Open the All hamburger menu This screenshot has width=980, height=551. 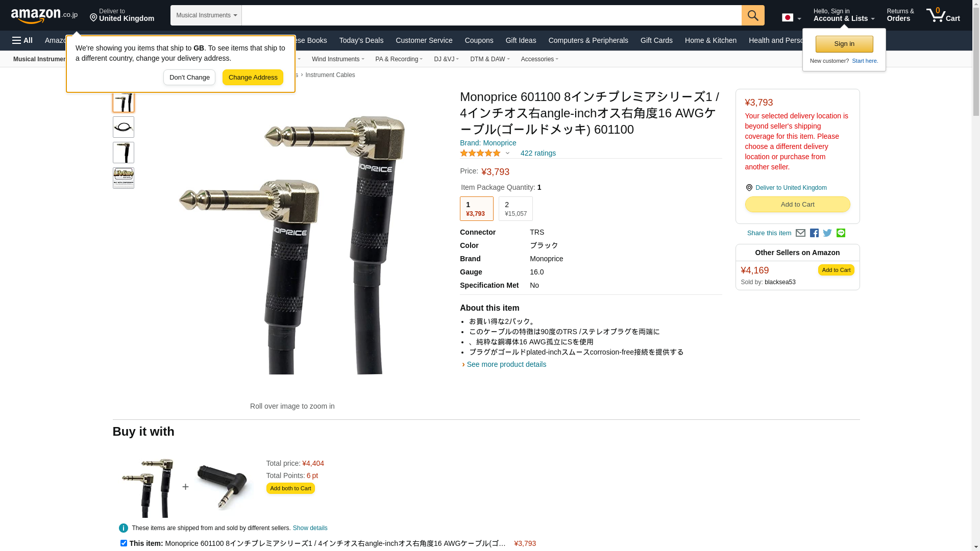click(x=22, y=40)
